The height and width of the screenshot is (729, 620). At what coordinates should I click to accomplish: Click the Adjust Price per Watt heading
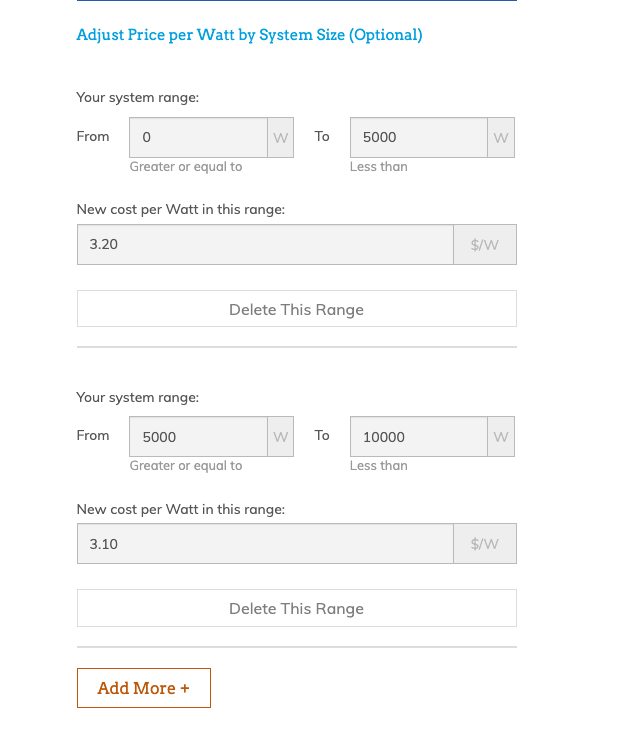[249, 35]
